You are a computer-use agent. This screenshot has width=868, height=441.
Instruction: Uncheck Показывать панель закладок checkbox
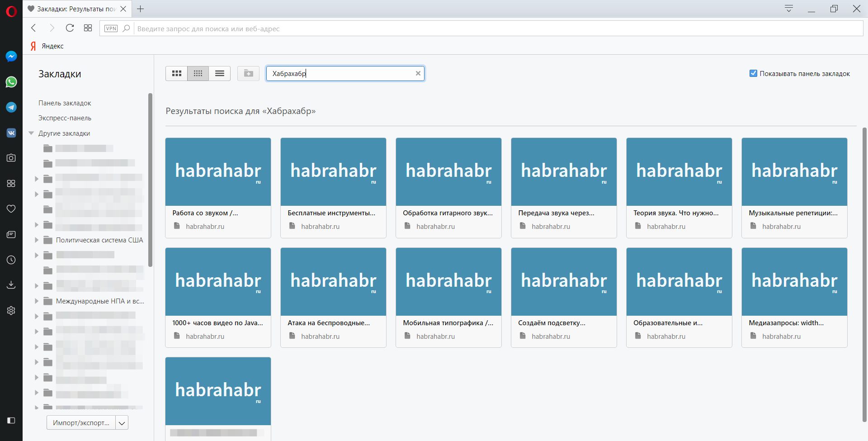pyautogui.click(x=753, y=73)
